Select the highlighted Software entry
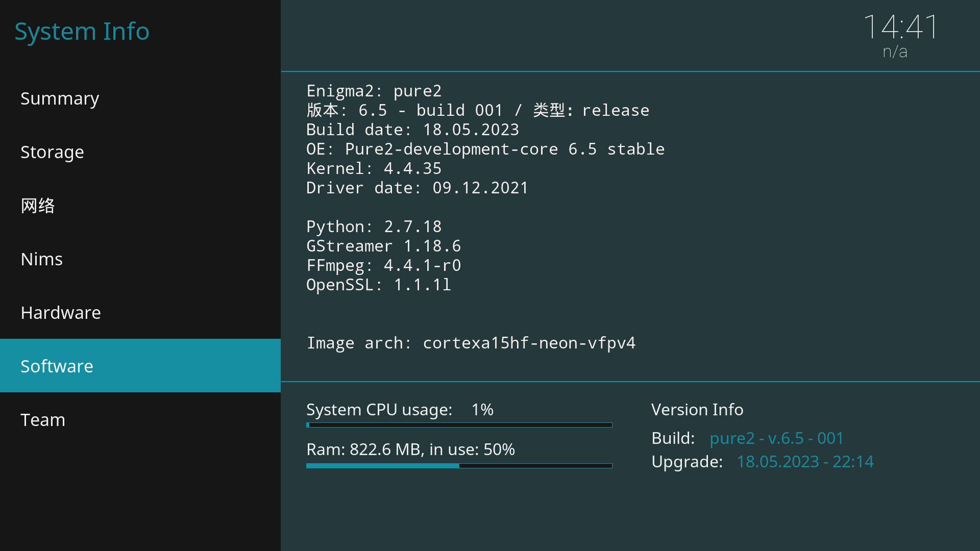Image resolution: width=980 pixels, height=551 pixels. point(140,366)
